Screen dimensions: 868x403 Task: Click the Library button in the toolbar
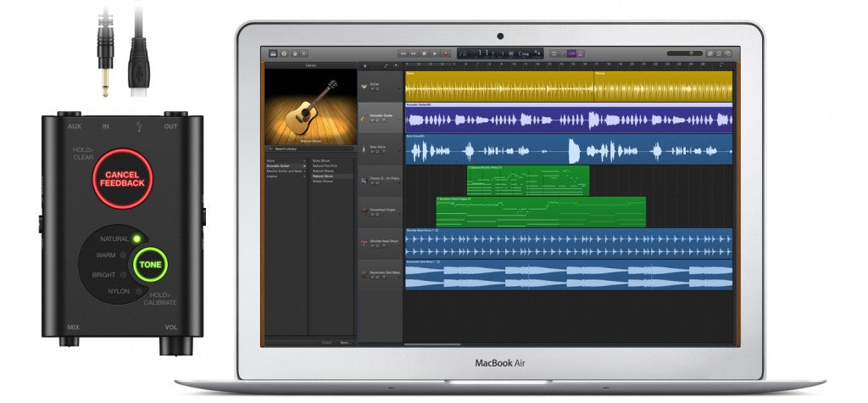click(x=274, y=53)
